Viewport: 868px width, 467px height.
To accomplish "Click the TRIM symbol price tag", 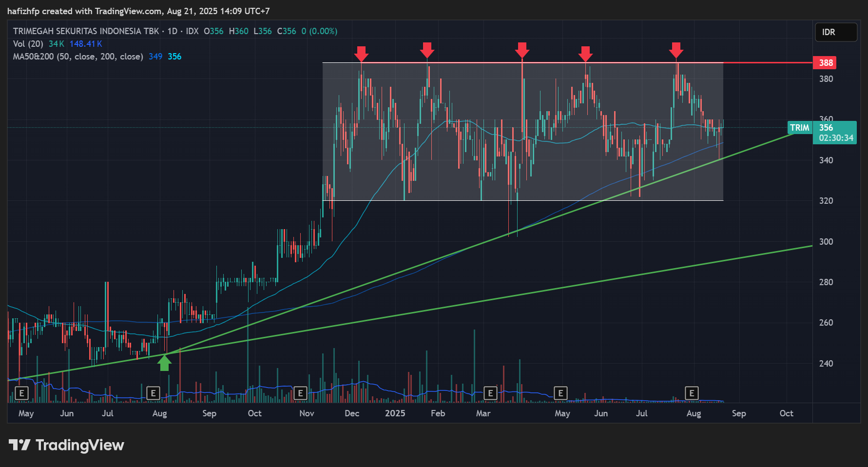I will pos(800,128).
